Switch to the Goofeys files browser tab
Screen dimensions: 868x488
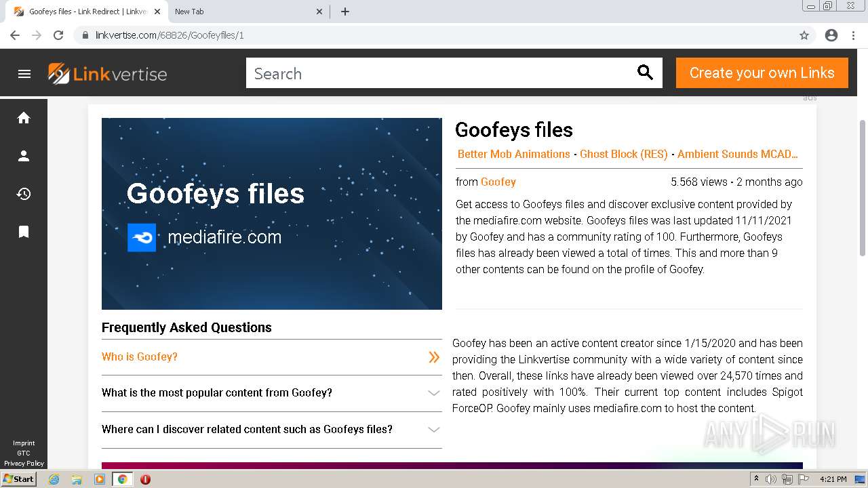(87, 12)
